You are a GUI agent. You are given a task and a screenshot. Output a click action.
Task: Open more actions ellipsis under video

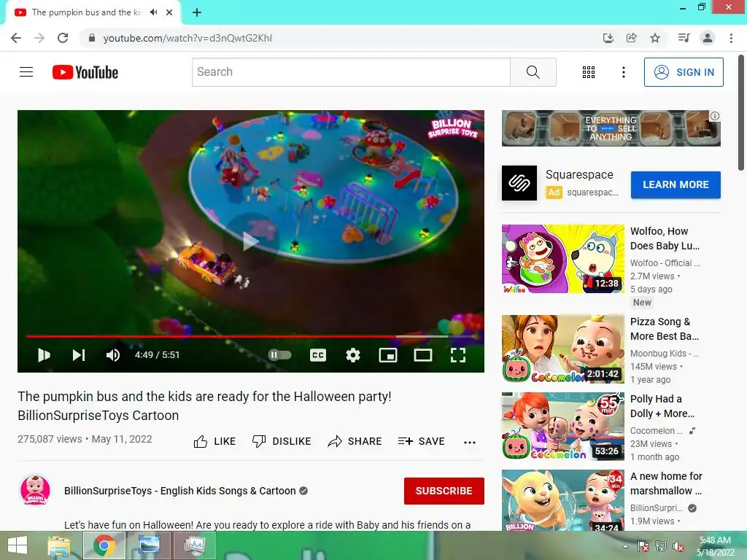[470, 443]
